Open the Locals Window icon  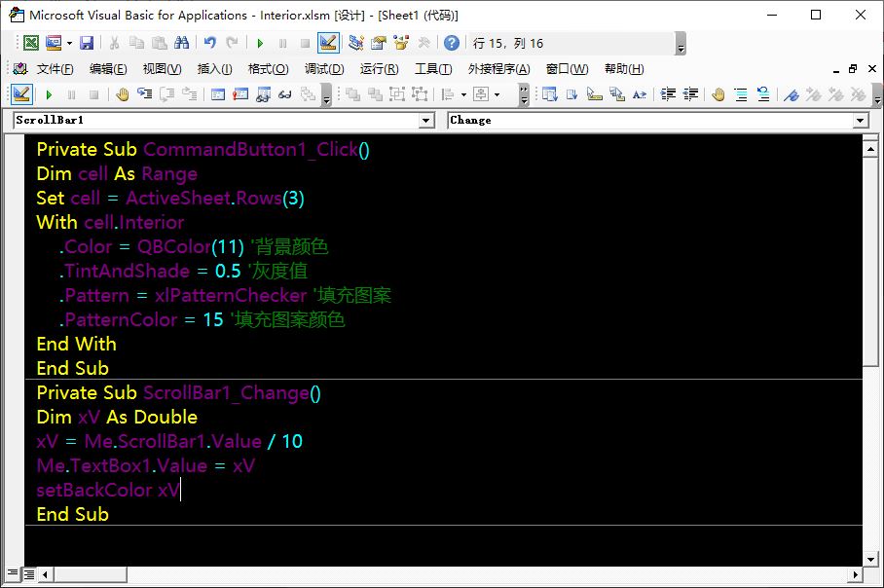pyautogui.click(x=218, y=94)
